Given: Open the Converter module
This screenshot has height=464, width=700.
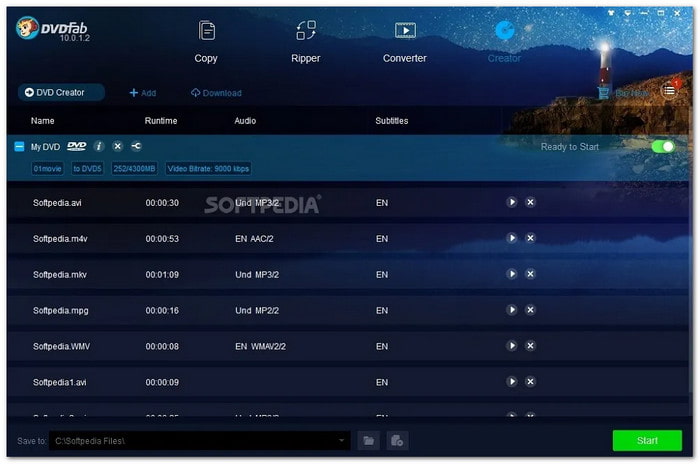Looking at the screenshot, I should tap(404, 42).
